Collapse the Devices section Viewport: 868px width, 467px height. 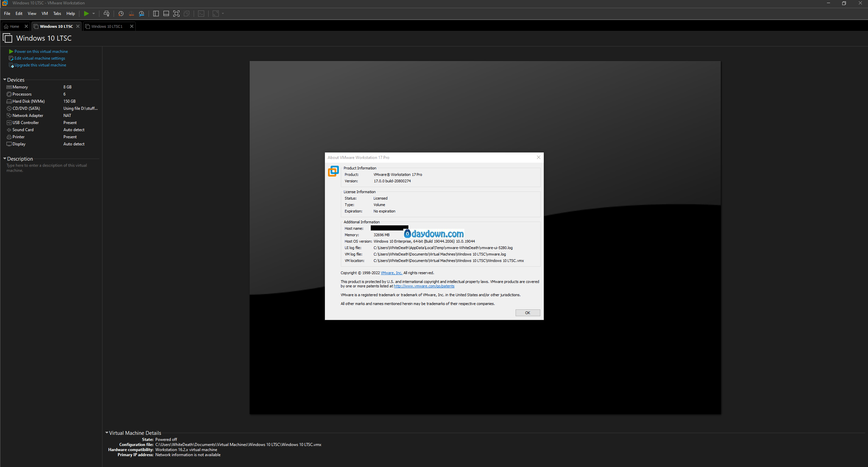pyautogui.click(x=5, y=80)
